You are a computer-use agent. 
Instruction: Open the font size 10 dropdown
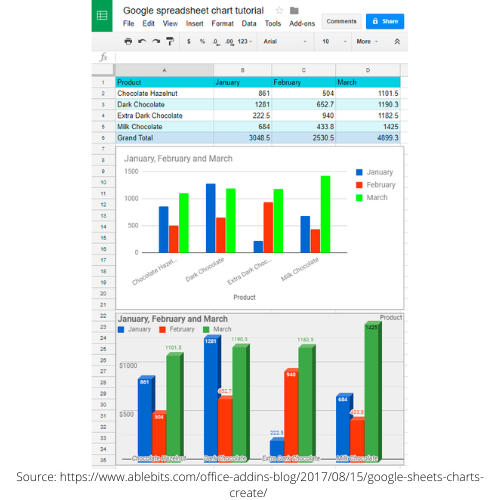(x=334, y=41)
